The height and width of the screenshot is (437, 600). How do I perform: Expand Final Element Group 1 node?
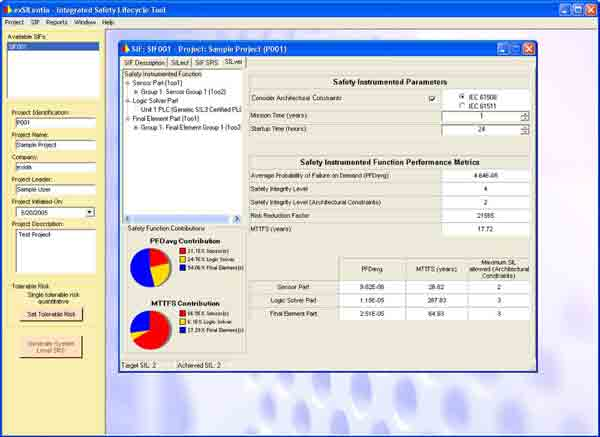pyautogui.click(x=135, y=127)
